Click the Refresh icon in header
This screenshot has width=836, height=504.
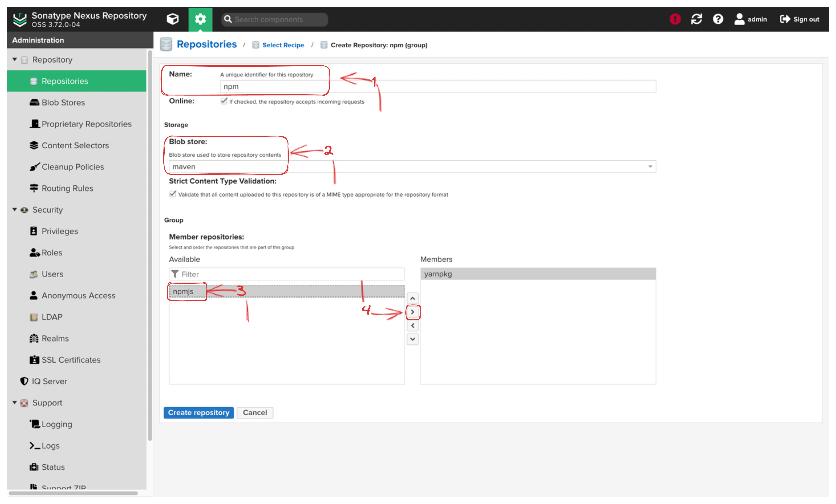tap(696, 19)
